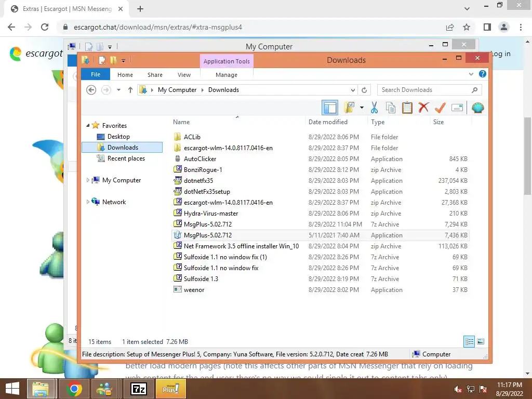
Task: Expand My Computer in navigation pane
Action: (x=88, y=180)
